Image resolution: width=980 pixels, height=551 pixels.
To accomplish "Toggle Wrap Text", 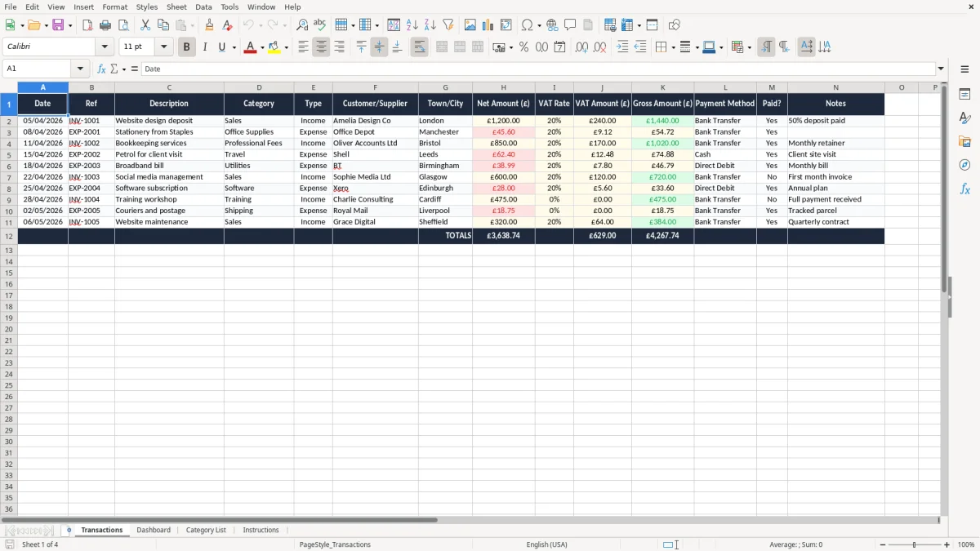I will pos(419,47).
